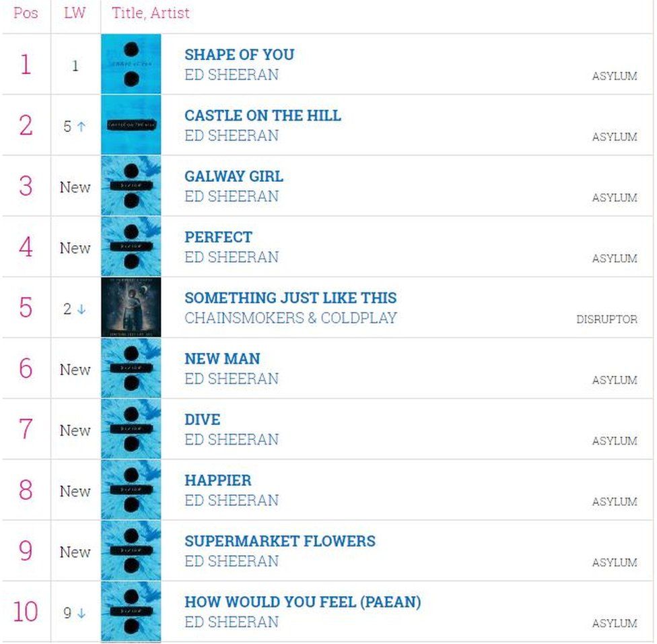Screen dimensions: 657x644
Task: Open the Supermarket Flowers title link
Action: (280, 541)
